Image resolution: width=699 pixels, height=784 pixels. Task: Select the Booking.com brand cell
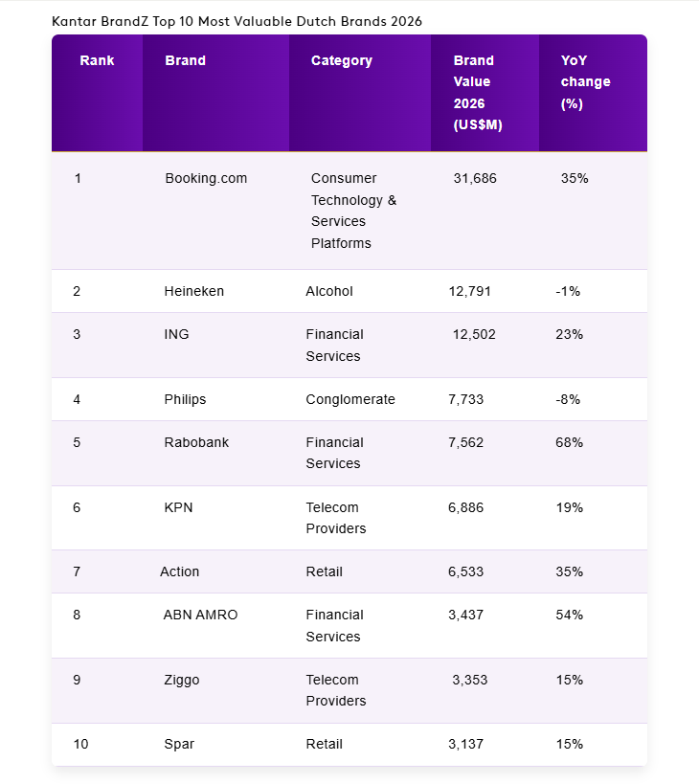click(x=206, y=178)
